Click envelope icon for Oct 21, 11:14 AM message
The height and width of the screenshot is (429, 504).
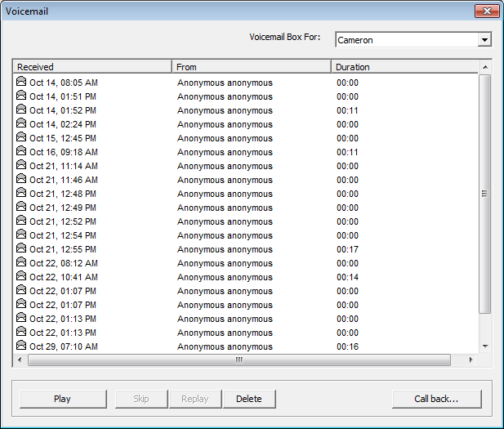[21, 166]
